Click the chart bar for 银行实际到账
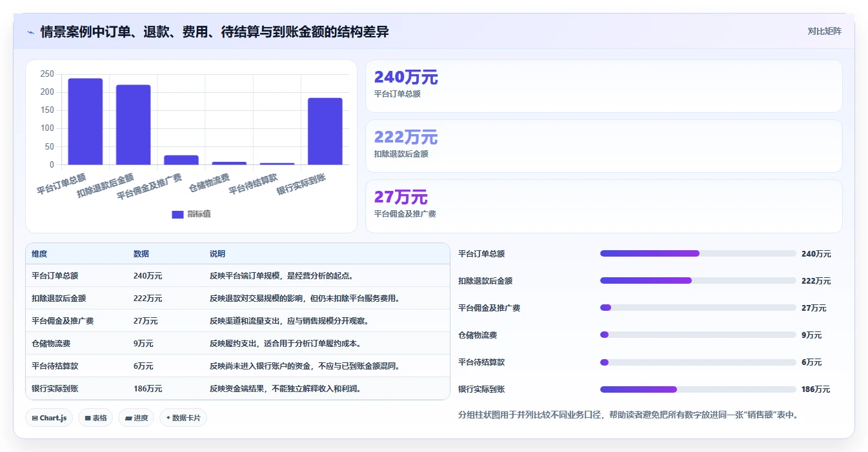 pos(325,131)
